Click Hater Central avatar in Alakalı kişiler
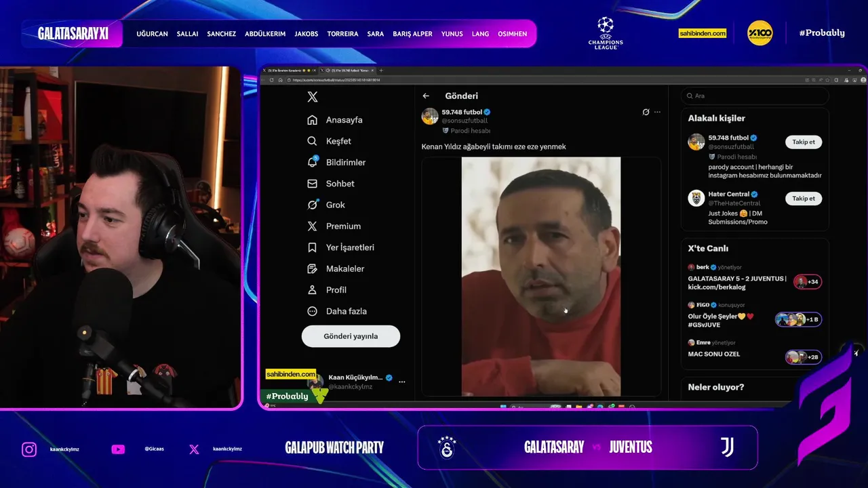The height and width of the screenshot is (488, 868). pos(696,198)
